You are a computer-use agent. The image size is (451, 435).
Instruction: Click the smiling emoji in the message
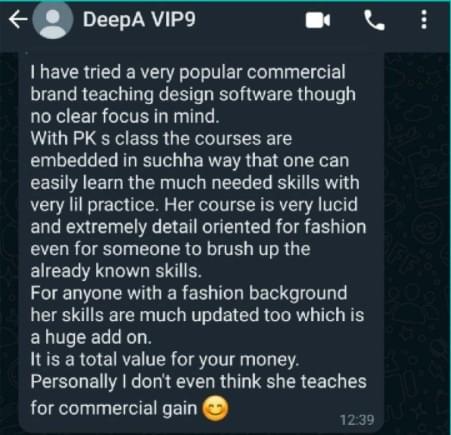tap(216, 408)
